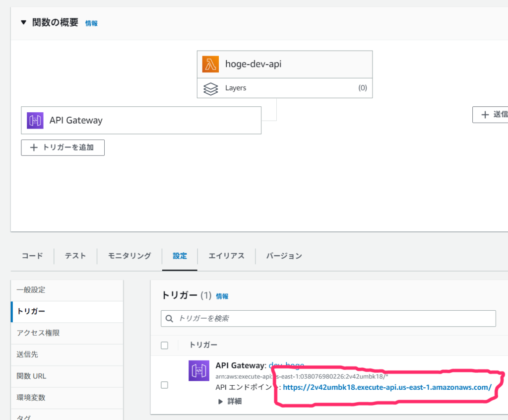The width and height of the screenshot is (508, 420).
Task: Switch to the エイリアス tab
Action: click(226, 256)
